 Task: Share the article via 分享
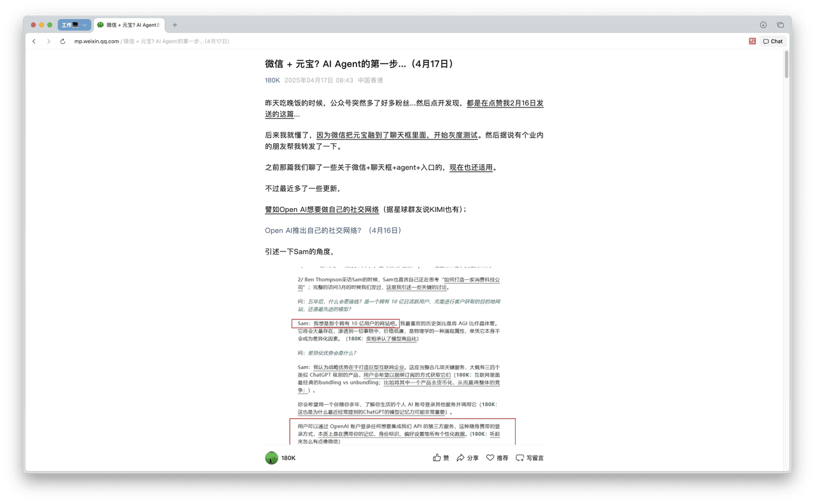click(x=467, y=458)
